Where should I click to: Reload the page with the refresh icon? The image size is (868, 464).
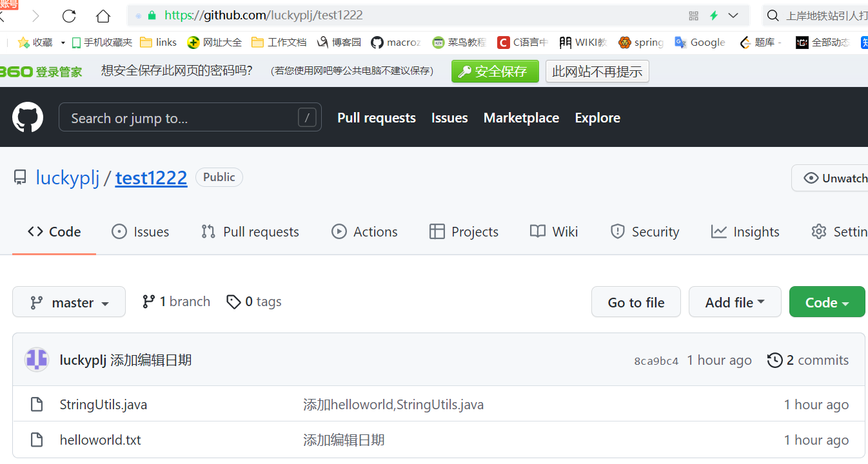coord(69,16)
